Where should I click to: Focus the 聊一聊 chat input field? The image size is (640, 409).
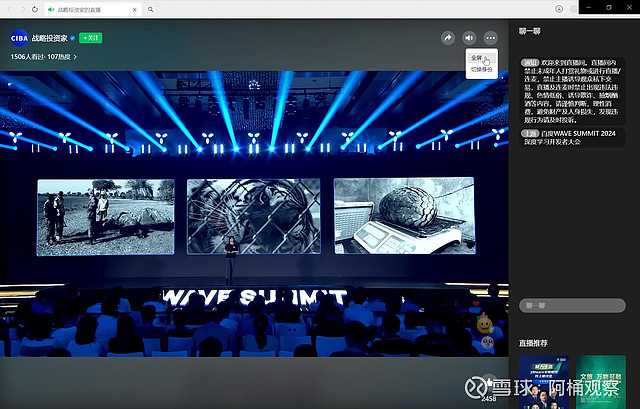pyautogui.click(x=572, y=305)
